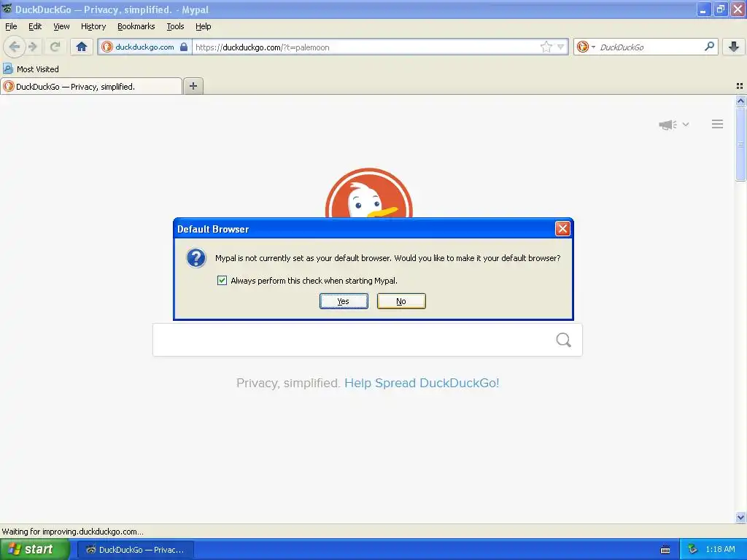
Task: Go back with the Back arrow button
Action: coord(15,47)
